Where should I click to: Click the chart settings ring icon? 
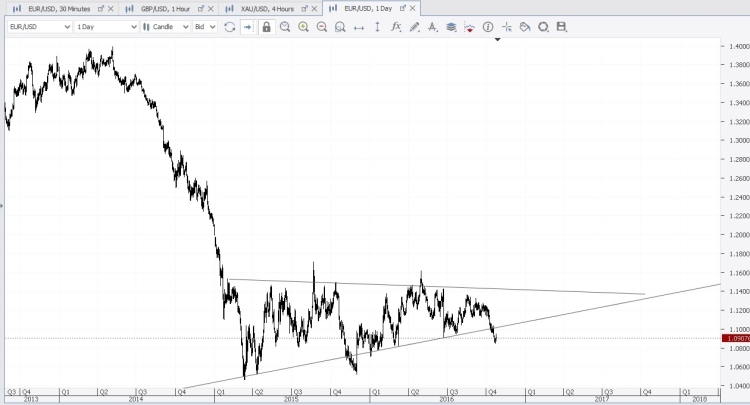pyautogui.click(x=543, y=27)
